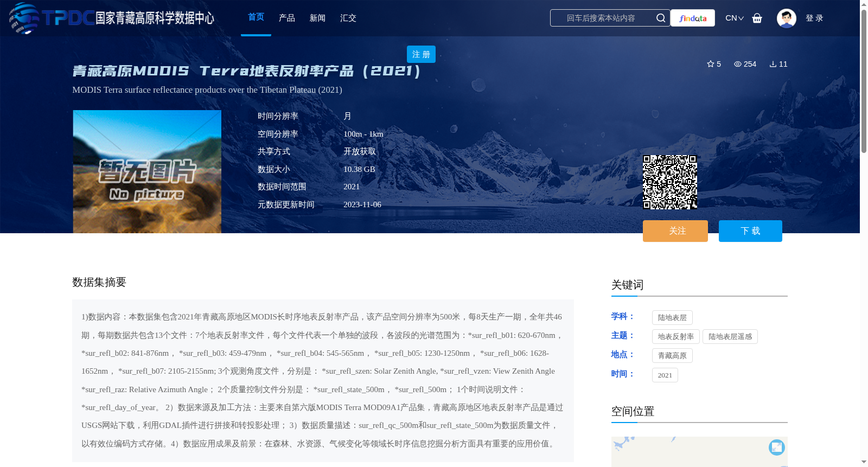Click the 空间位置 map preview
This screenshot has height=467, width=868.
click(699, 452)
